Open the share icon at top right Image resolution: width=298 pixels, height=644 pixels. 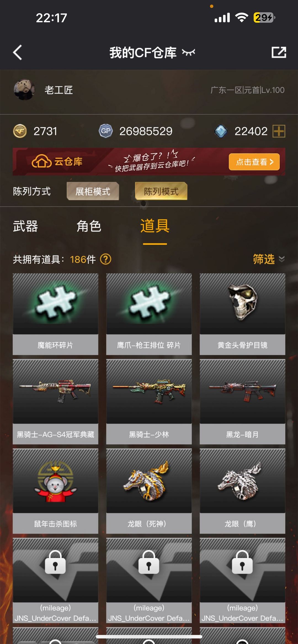(279, 52)
